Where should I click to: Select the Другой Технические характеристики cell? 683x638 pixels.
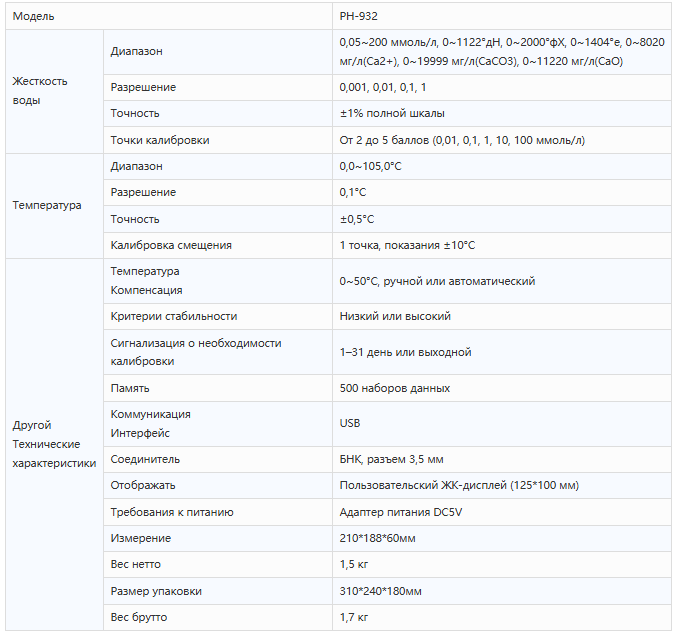pyautogui.click(x=54, y=444)
